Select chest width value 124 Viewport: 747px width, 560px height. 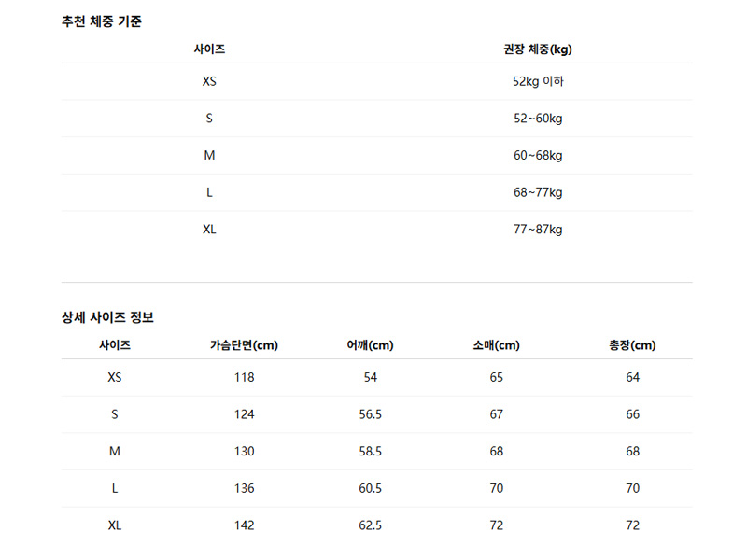[244, 414]
